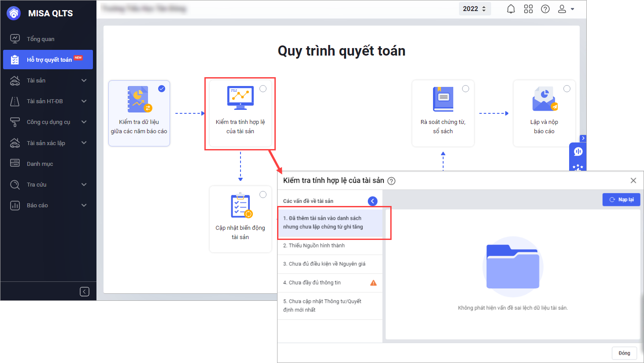Click the Báo cáo chart icon
The height and width of the screenshot is (363, 644).
click(x=15, y=205)
